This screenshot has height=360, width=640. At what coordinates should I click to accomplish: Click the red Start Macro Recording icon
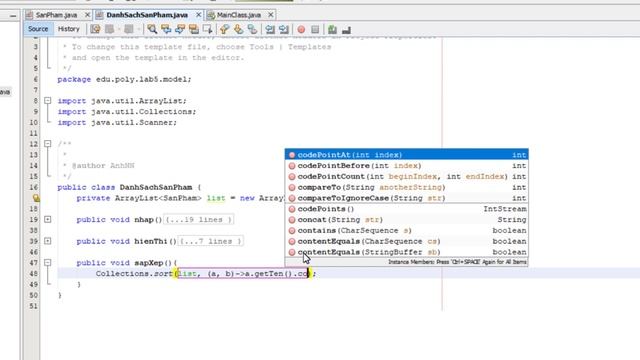point(301,29)
